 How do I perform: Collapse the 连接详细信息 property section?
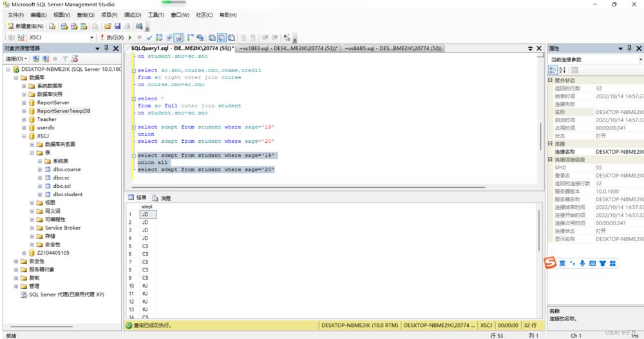pos(550,160)
